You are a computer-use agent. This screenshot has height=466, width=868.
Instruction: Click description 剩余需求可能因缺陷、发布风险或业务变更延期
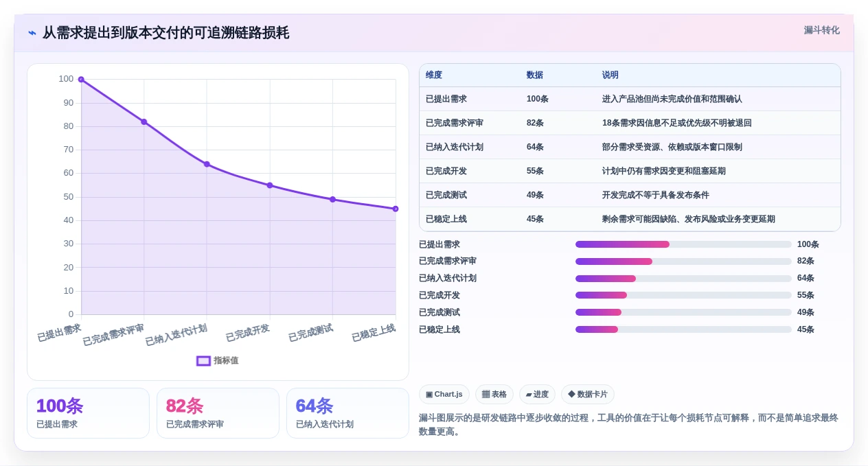(689, 219)
